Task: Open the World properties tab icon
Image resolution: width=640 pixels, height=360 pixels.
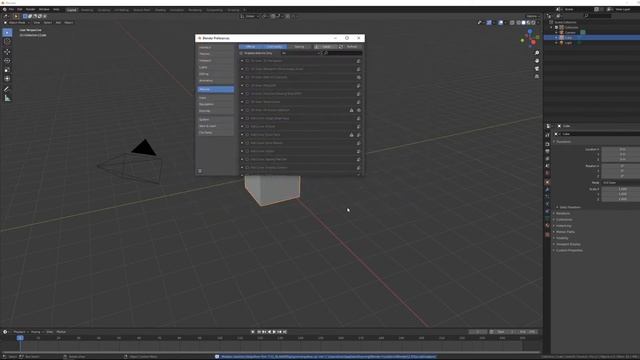Action: point(547,173)
